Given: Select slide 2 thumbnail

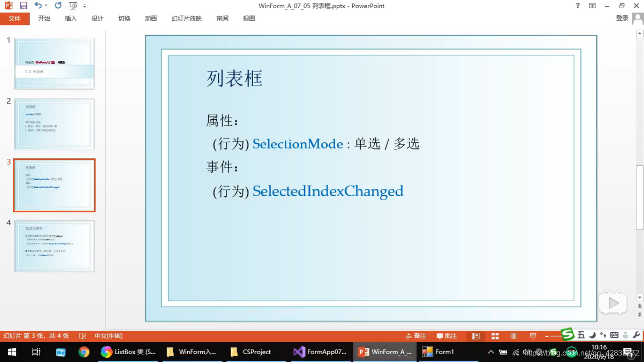Looking at the screenshot, I should pyautogui.click(x=54, y=124).
